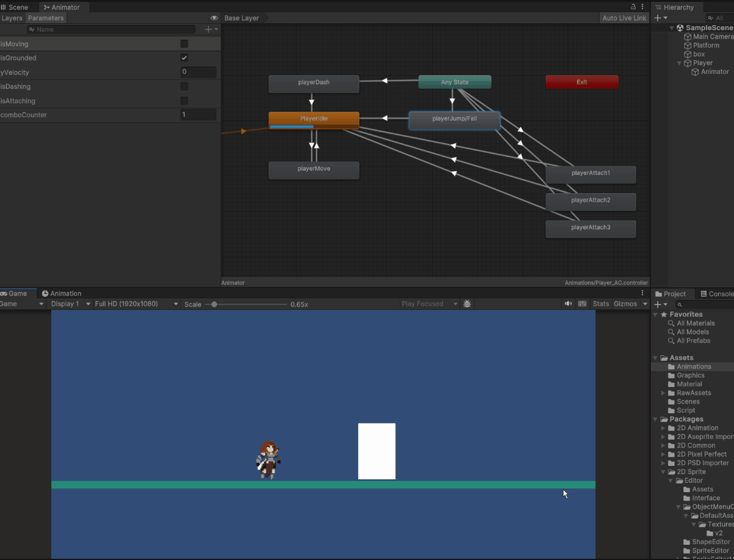Screen dimensions: 734x560
Task: Uncheck the isGrounded parameter checkbox
Action: coord(184,57)
